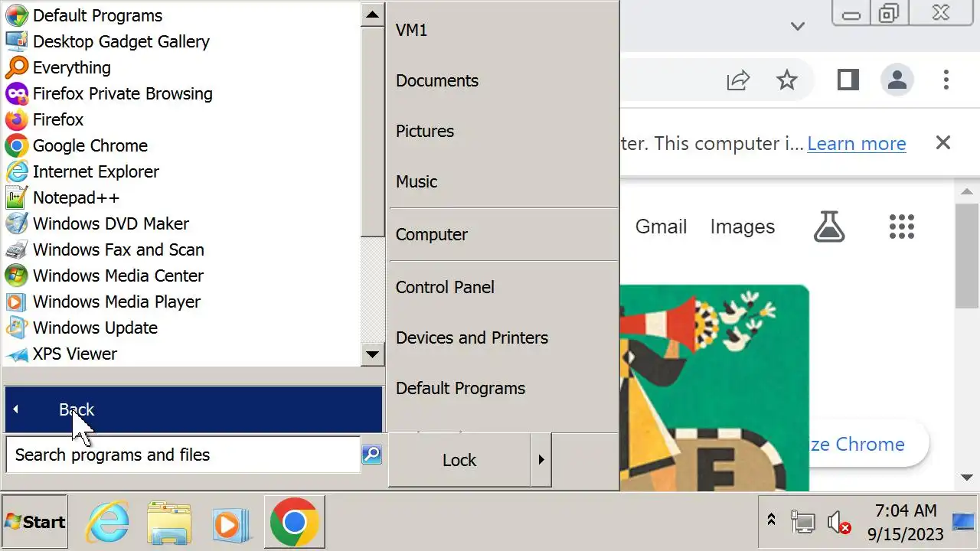Launch Windows Media Player from program list
The image size is (980, 551).
coord(17,302)
